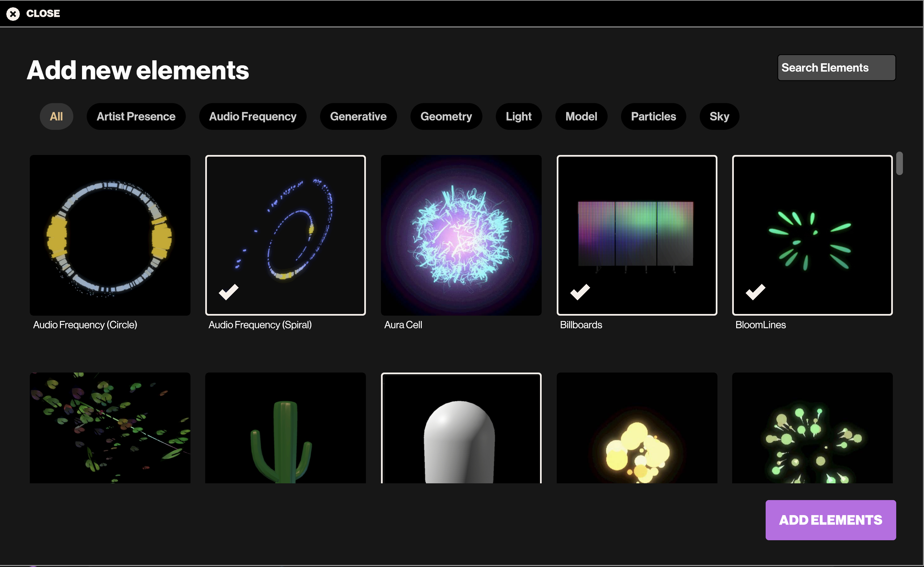924x567 pixels.
Task: Select the Audio Frequency (Circle) element thumbnail
Action: coord(110,235)
